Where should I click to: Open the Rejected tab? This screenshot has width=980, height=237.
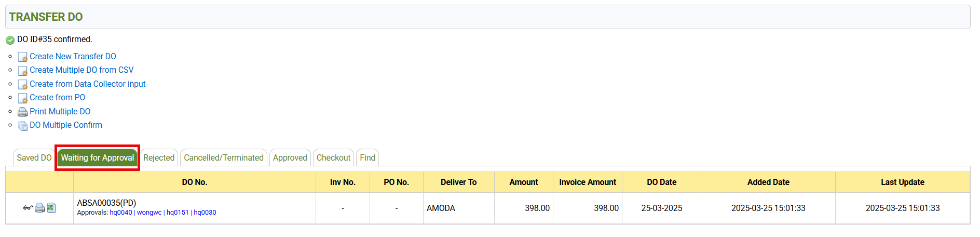point(159,157)
